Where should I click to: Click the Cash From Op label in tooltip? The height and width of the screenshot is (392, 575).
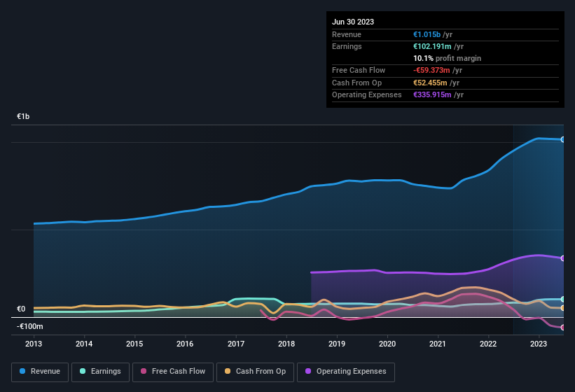click(356, 83)
